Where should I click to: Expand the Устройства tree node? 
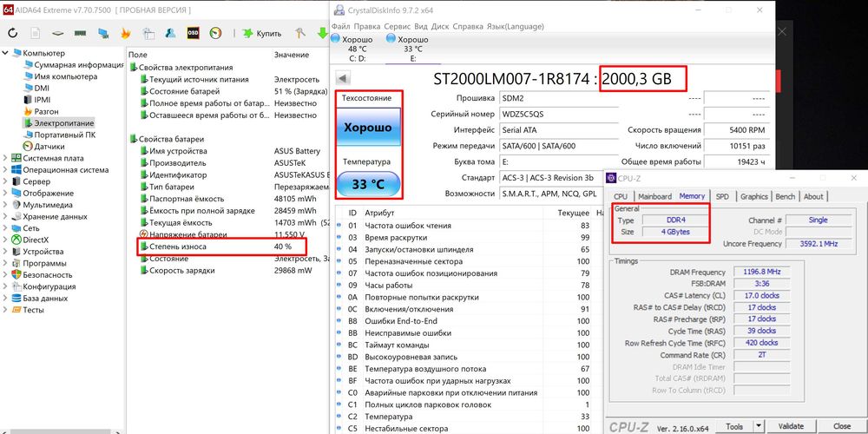(x=5, y=252)
